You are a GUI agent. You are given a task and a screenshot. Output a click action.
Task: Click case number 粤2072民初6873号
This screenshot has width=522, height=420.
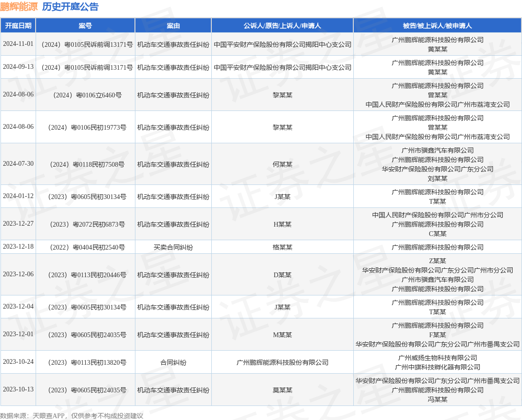(x=87, y=224)
